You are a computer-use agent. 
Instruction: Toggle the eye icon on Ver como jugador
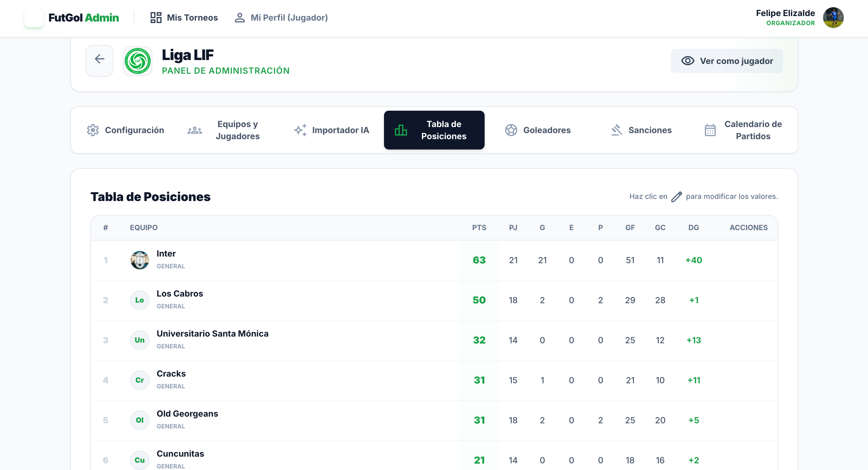click(688, 61)
